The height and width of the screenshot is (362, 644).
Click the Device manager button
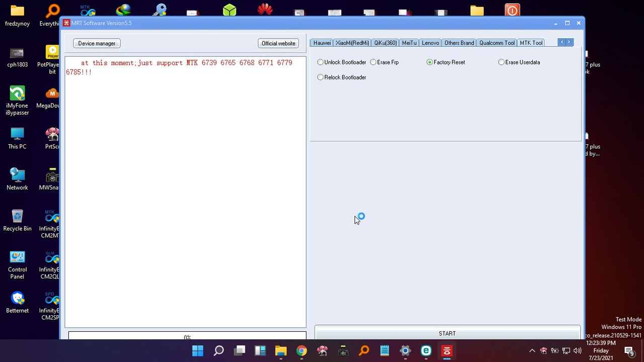click(x=97, y=43)
